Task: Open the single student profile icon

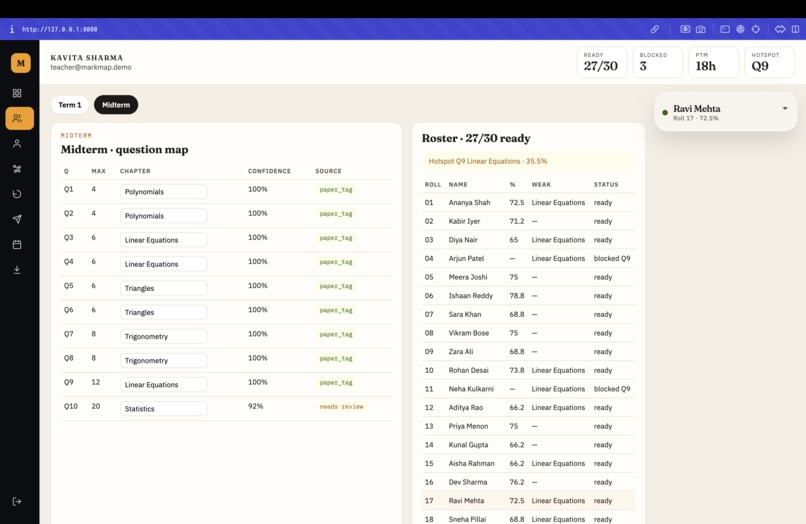Action: (17, 143)
